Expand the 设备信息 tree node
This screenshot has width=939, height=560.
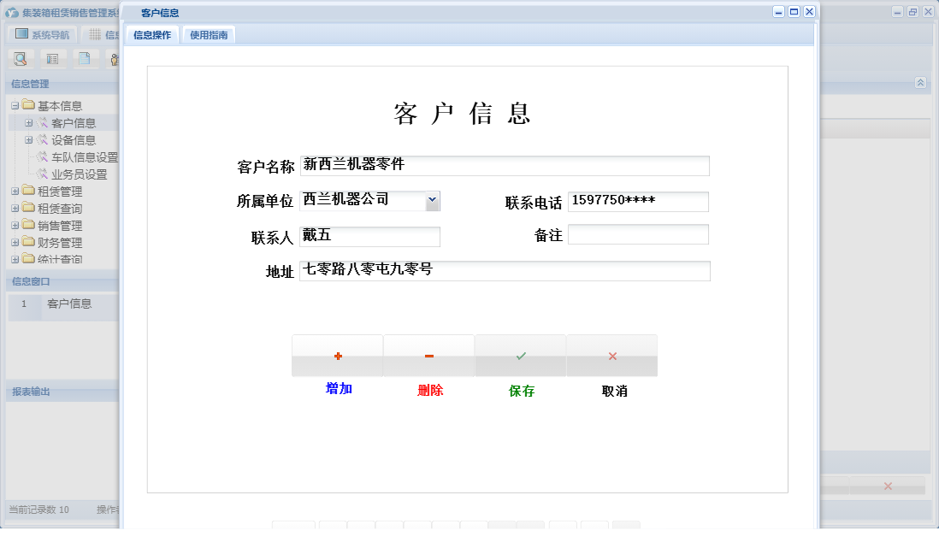pyautogui.click(x=29, y=139)
